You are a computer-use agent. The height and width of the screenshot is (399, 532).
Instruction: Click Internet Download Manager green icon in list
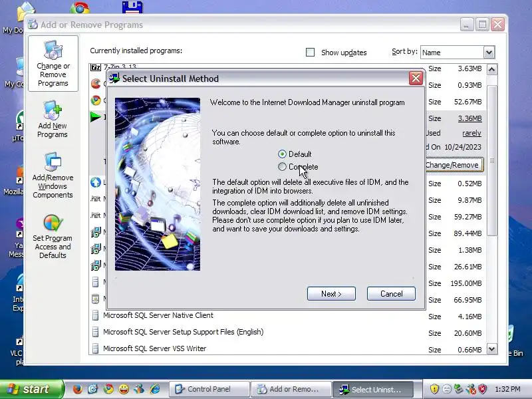pos(96,117)
